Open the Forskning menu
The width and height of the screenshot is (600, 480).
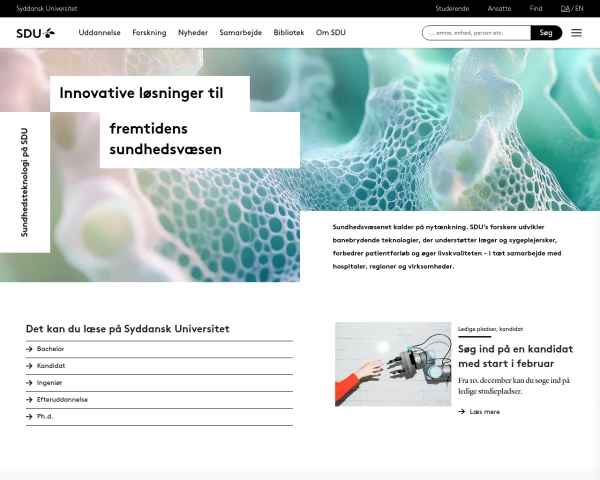(x=149, y=32)
